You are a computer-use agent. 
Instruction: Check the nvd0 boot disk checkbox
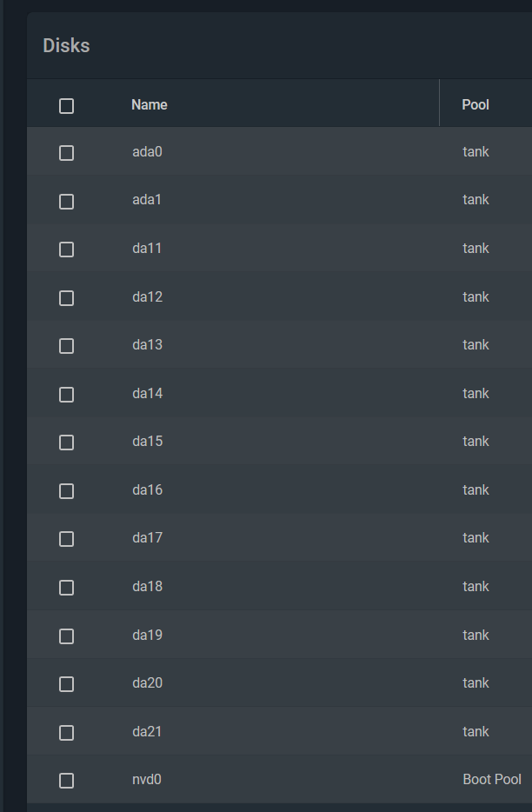click(66, 781)
